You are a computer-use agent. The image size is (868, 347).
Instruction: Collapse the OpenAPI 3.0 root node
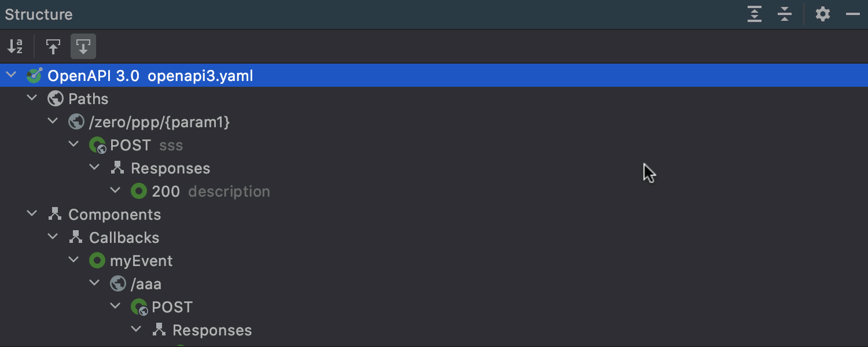coord(11,76)
